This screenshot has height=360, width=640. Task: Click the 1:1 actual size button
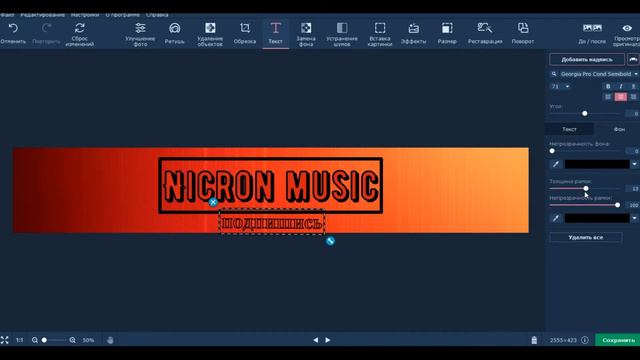pyautogui.click(x=20, y=340)
